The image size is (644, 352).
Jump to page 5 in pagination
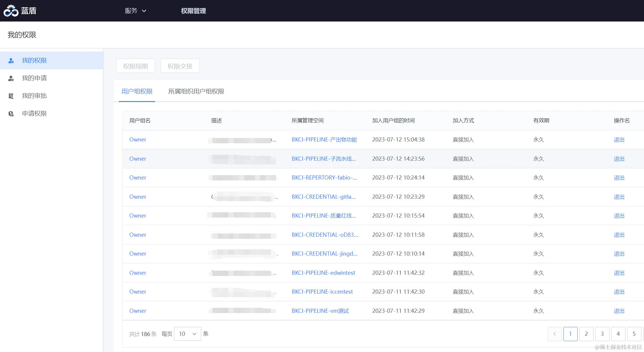pyautogui.click(x=634, y=334)
